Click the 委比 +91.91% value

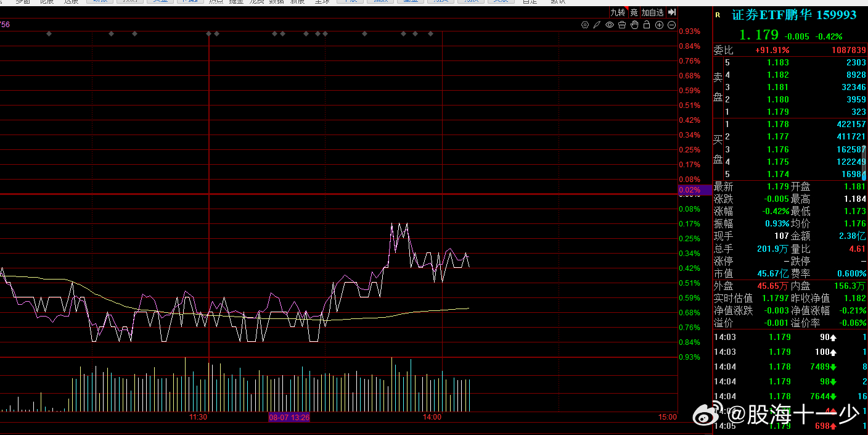pos(772,50)
